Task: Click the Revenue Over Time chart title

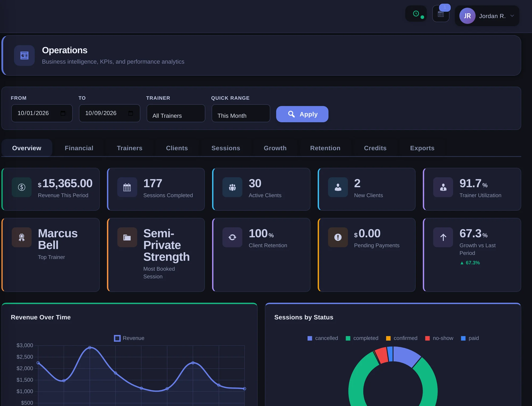Action: click(41, 317)
